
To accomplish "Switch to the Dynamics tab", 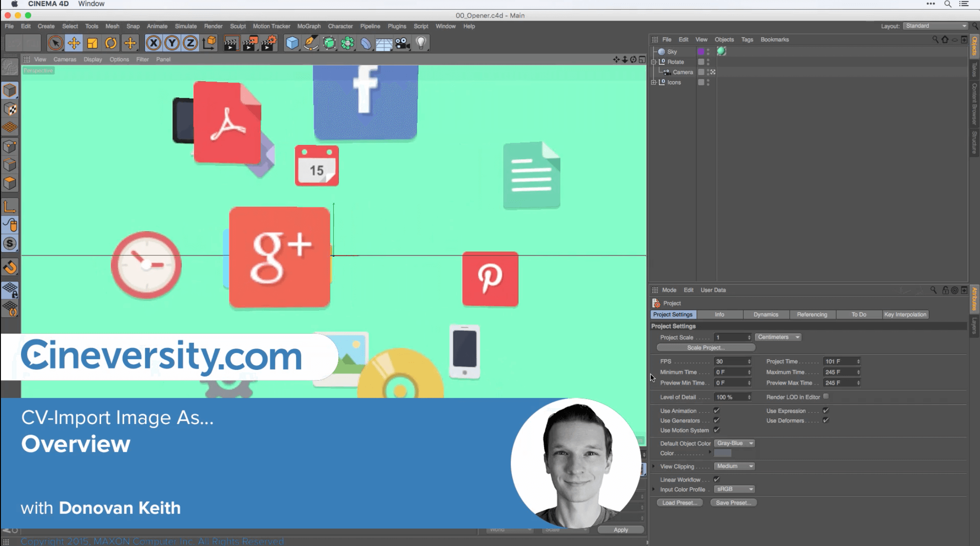I will point(766,314).
